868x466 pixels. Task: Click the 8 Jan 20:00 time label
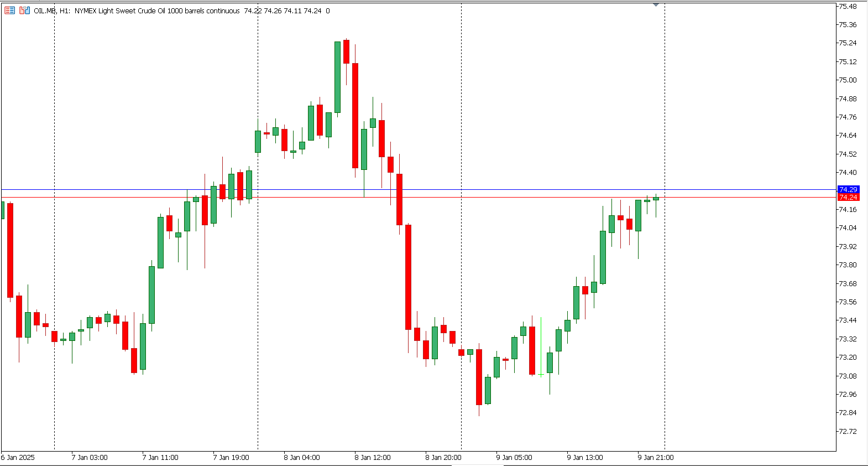(x=443, y=457)
